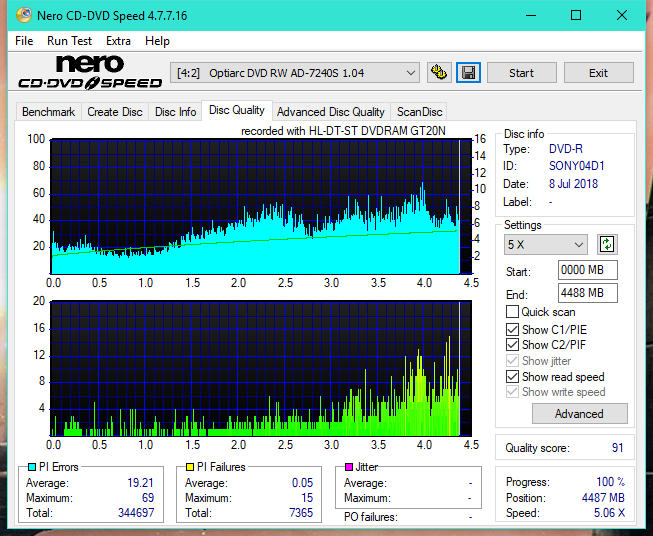Viewport: 653px width, 536px height.
Task: Click the PI Failures average 0.05
Action: click(x=302, y=482)
